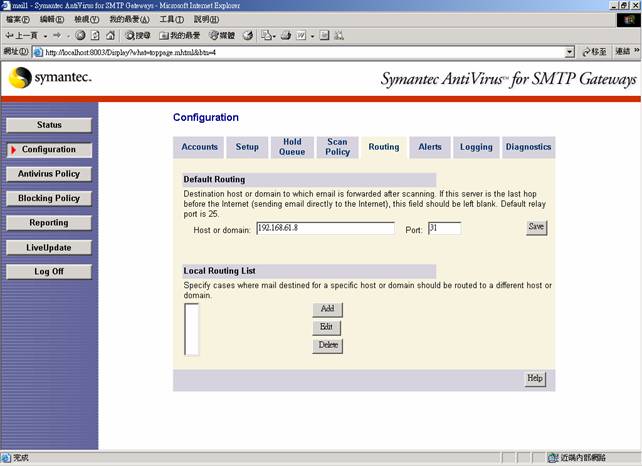
Task: Click the Port input field
Action: point(445,228)
